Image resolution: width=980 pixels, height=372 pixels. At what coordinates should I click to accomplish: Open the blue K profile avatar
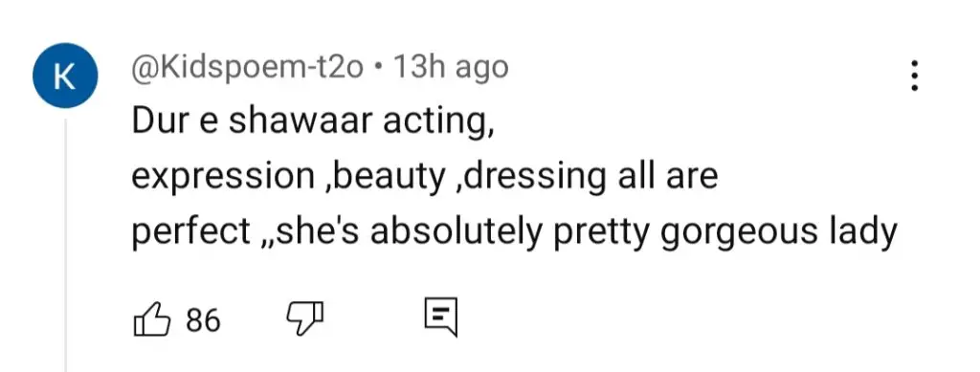(x=65, y=76)
